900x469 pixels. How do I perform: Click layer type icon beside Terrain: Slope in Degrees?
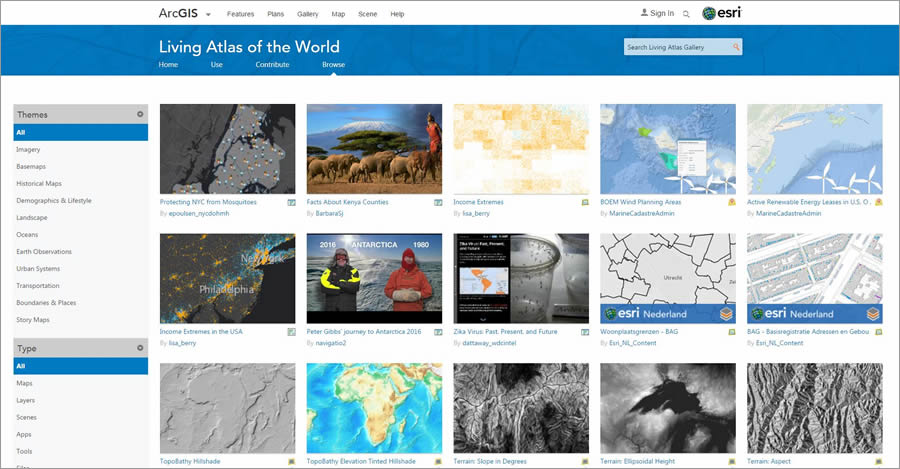click(x=585, y=462)
